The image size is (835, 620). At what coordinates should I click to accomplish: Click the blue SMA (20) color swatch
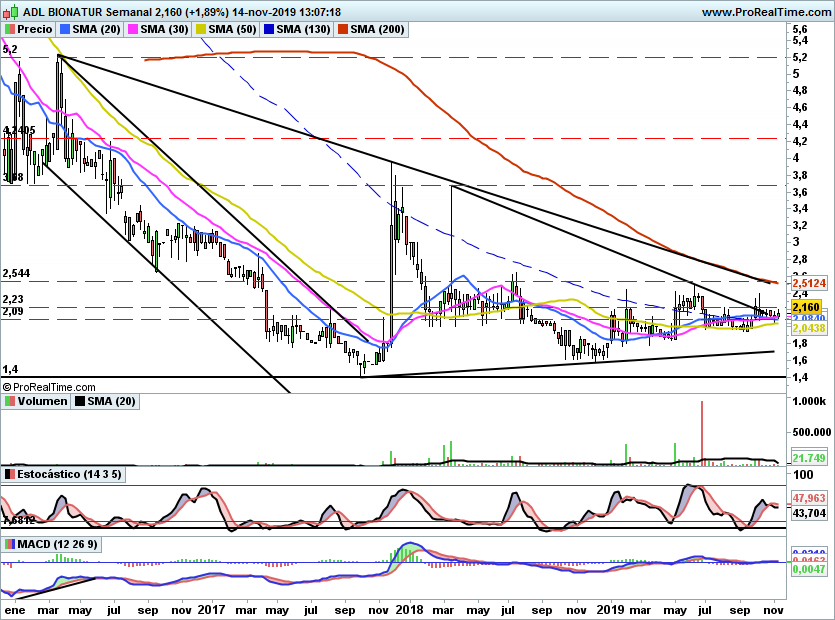[65, 30]
